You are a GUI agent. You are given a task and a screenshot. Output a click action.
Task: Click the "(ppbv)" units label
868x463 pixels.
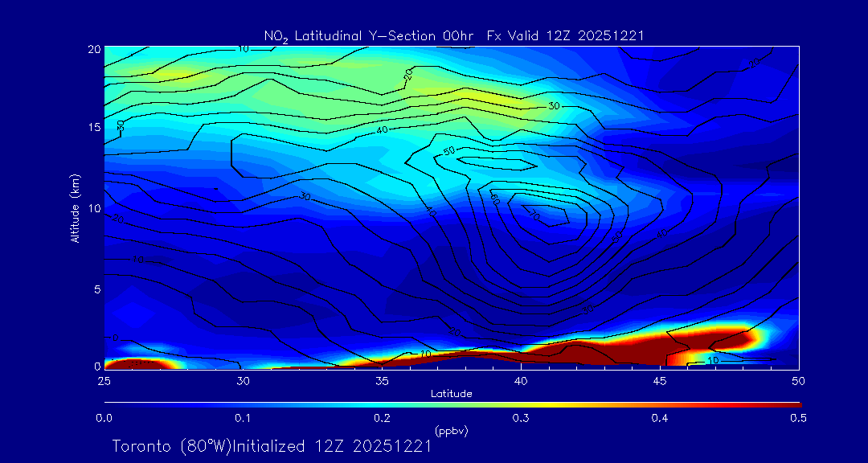pos(452,432)
